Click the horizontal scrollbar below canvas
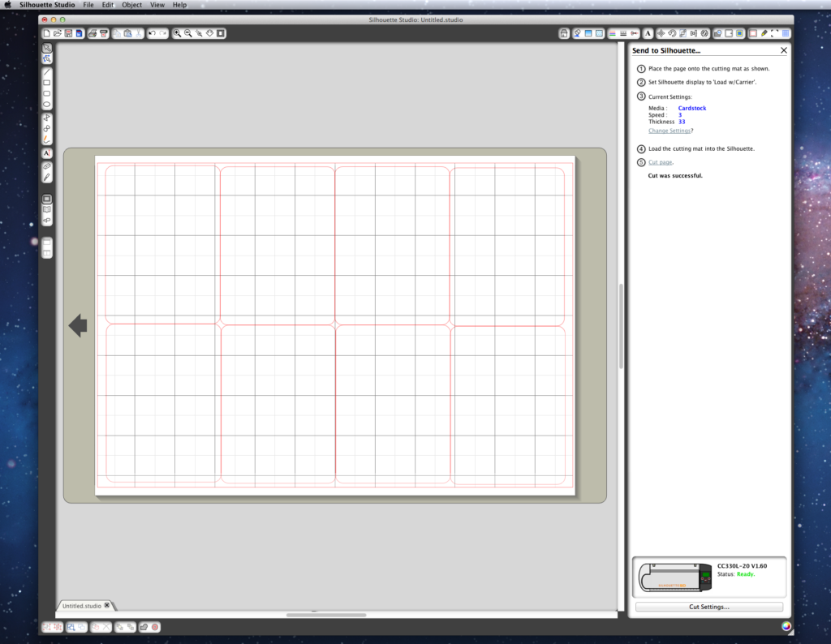831x644 pixels. [x=326, y=615]
